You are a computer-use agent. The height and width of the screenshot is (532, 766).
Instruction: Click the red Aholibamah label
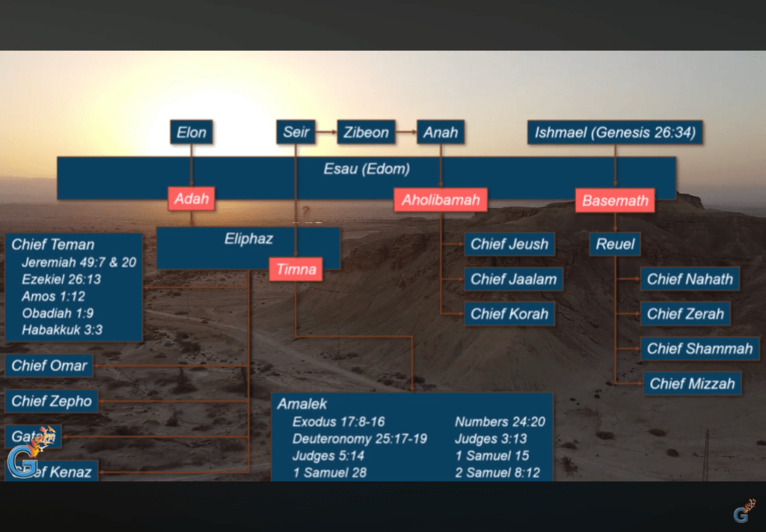441,200
